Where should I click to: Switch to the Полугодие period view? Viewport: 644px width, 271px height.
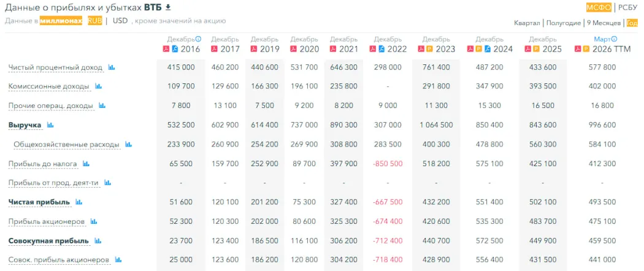(563, 23)
